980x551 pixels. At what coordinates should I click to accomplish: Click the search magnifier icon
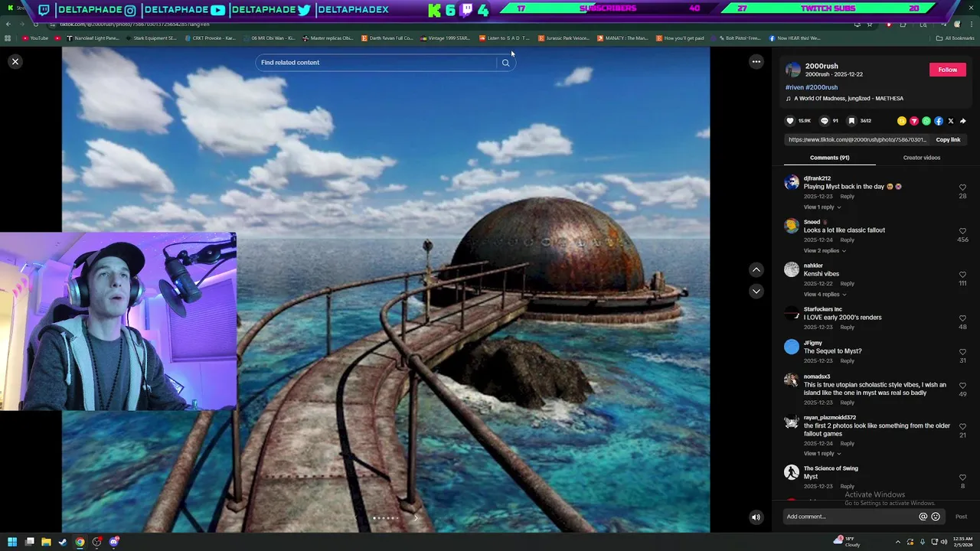505,63
